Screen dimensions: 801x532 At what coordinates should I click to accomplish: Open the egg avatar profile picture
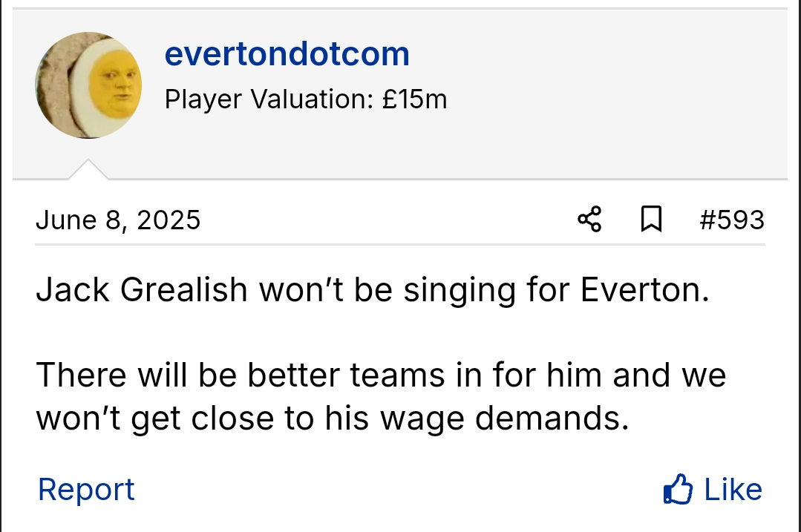click(x=89, y=85)
